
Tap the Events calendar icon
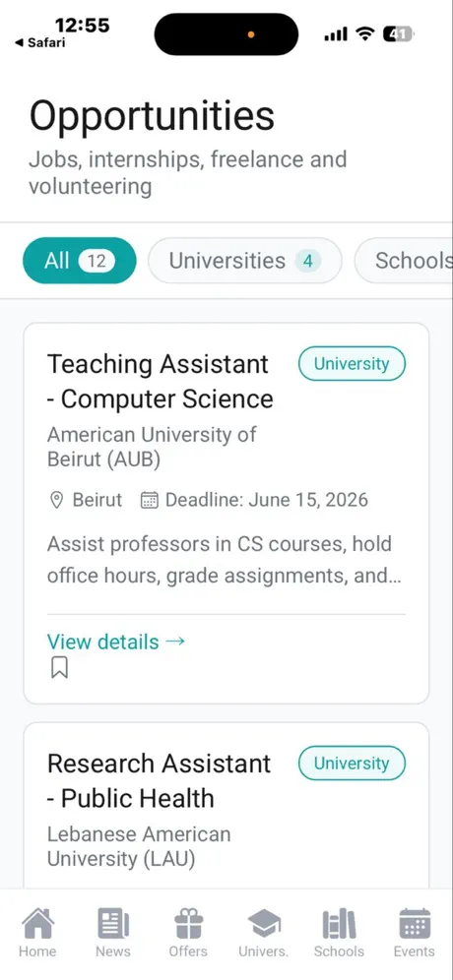pos(415,924)
